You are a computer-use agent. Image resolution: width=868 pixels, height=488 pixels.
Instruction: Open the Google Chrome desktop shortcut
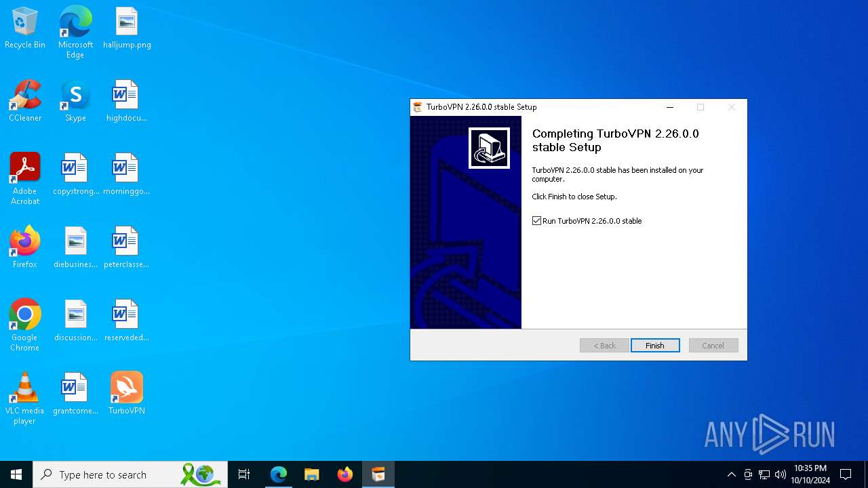click(x=25, y=325)
